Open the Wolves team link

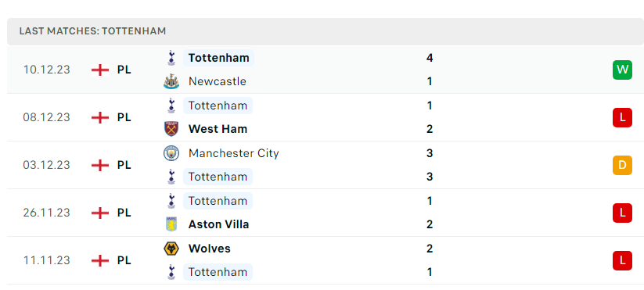tap(210, 249)
